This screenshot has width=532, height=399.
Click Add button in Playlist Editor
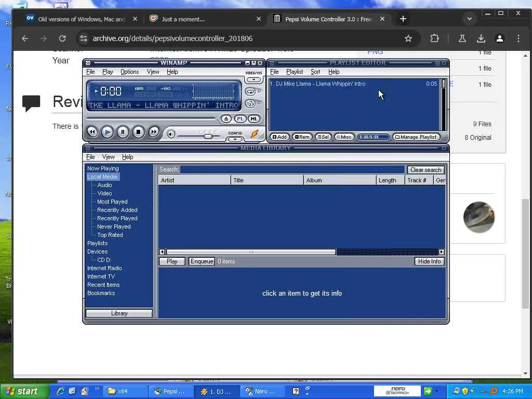[280, 137]
